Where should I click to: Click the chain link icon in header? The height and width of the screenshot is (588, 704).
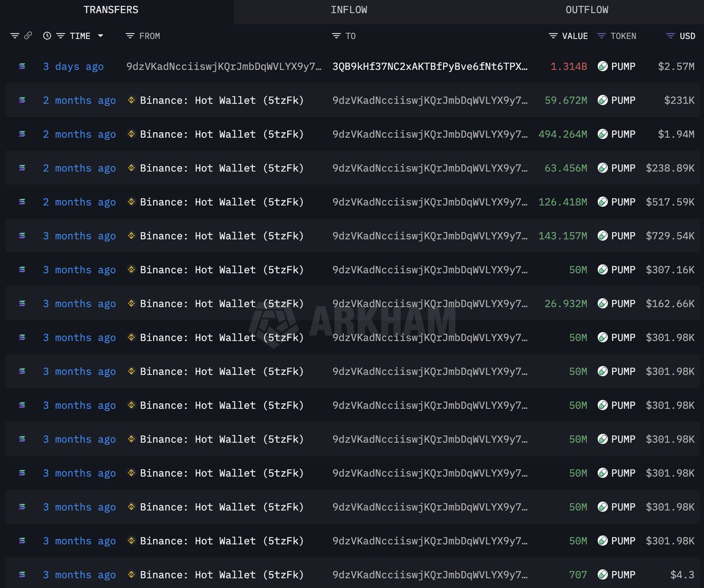click(x=28, y=36)
